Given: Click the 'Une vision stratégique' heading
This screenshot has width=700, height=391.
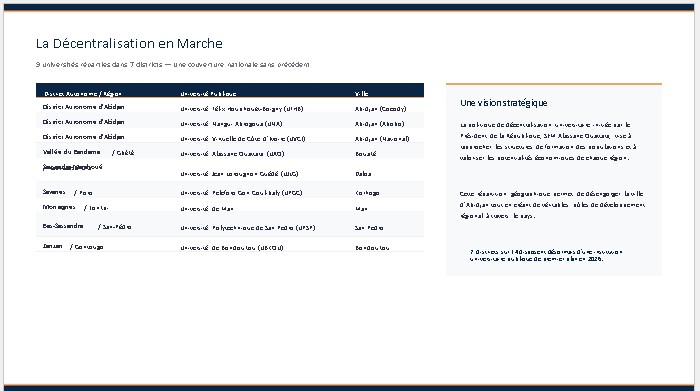Looking at the screenshot, I should pos(504,103).
